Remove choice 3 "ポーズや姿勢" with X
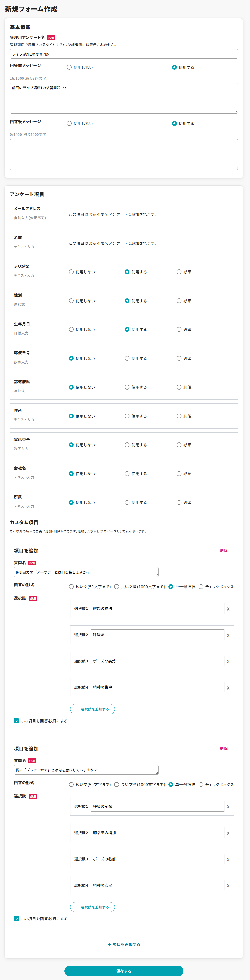The width and height of the screenshot is (250, 980). tap(228, 662)
